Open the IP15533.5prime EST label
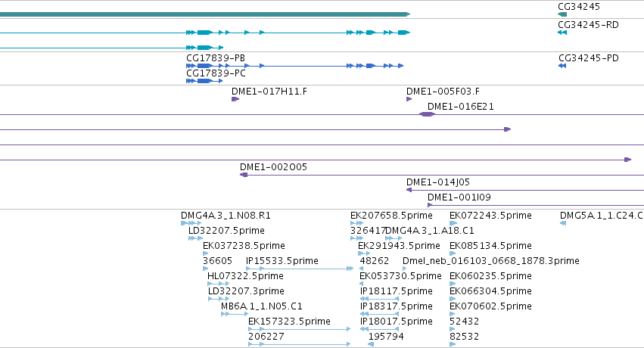 (x=282, y=261)
